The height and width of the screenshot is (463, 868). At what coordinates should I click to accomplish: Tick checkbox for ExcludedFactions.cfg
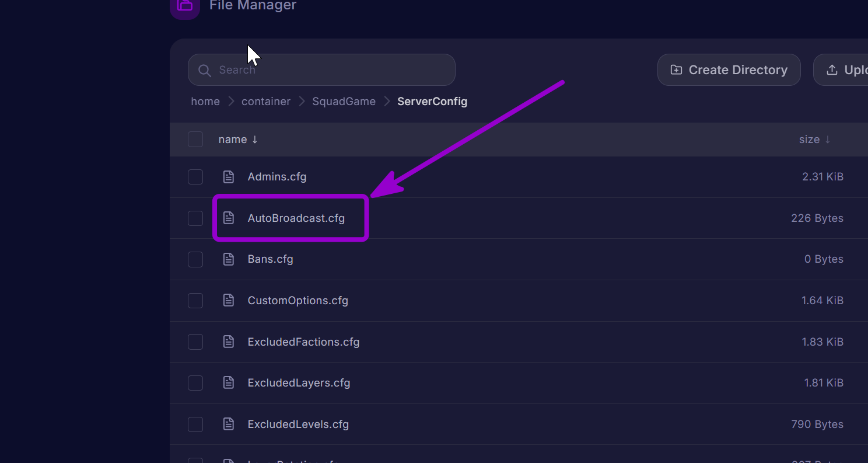[195, 342]
